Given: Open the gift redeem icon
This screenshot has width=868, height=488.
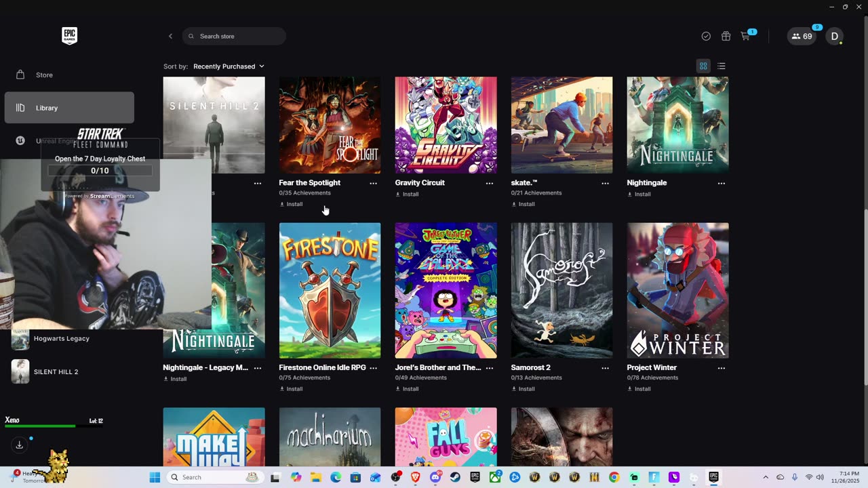Looking at the screenshot, I should (x=726, y=36).
